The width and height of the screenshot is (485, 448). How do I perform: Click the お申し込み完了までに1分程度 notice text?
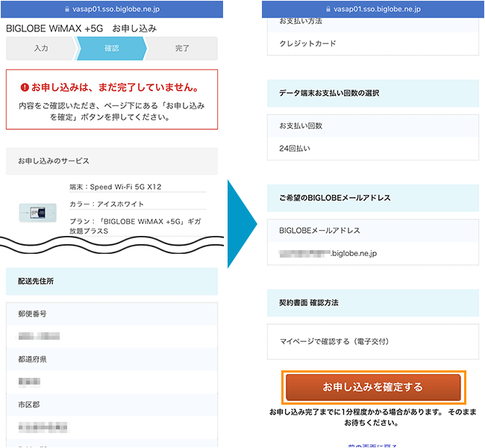click(x=373, y=417)
